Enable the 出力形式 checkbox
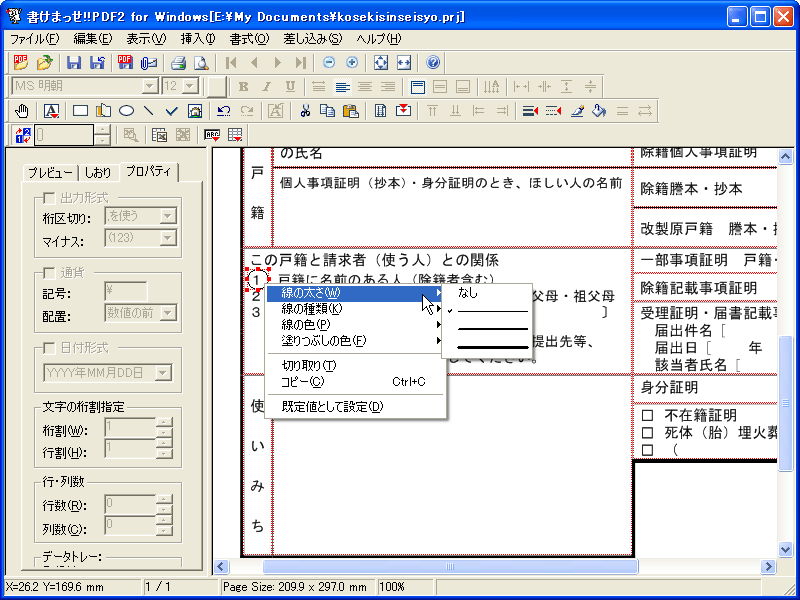Screen dimensions: 800x600 click(x=49, y=198)
